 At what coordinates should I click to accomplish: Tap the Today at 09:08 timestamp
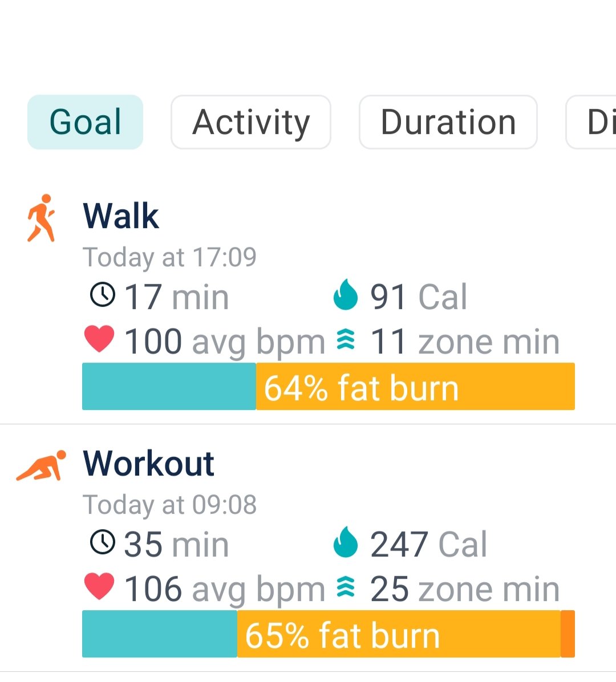tap(170, 505)
